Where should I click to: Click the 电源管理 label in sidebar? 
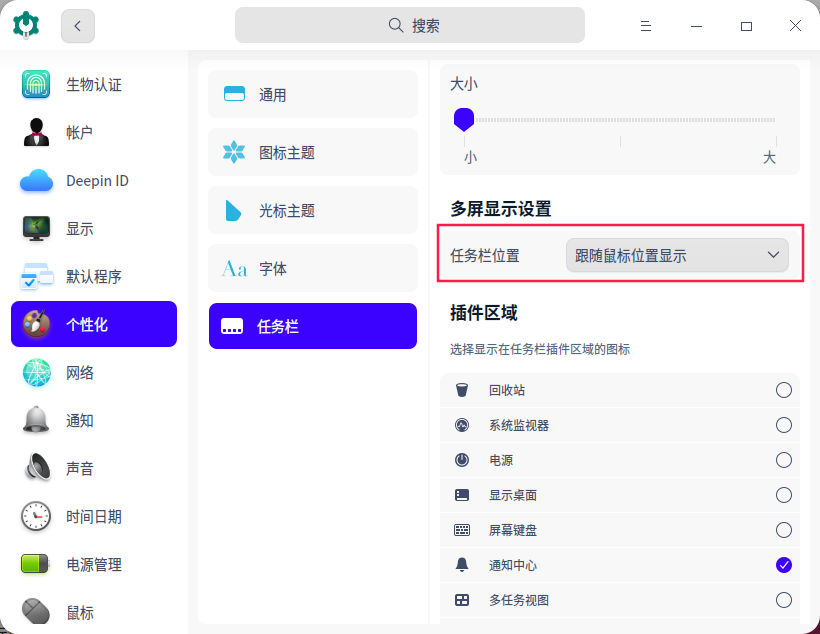point(94,564)
